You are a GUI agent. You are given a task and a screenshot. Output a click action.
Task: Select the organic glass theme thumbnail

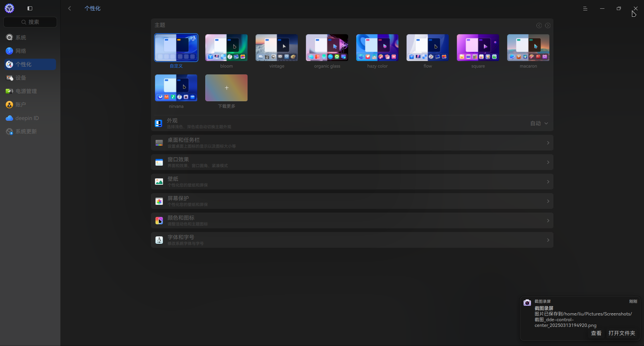click(x=327, y=48)
